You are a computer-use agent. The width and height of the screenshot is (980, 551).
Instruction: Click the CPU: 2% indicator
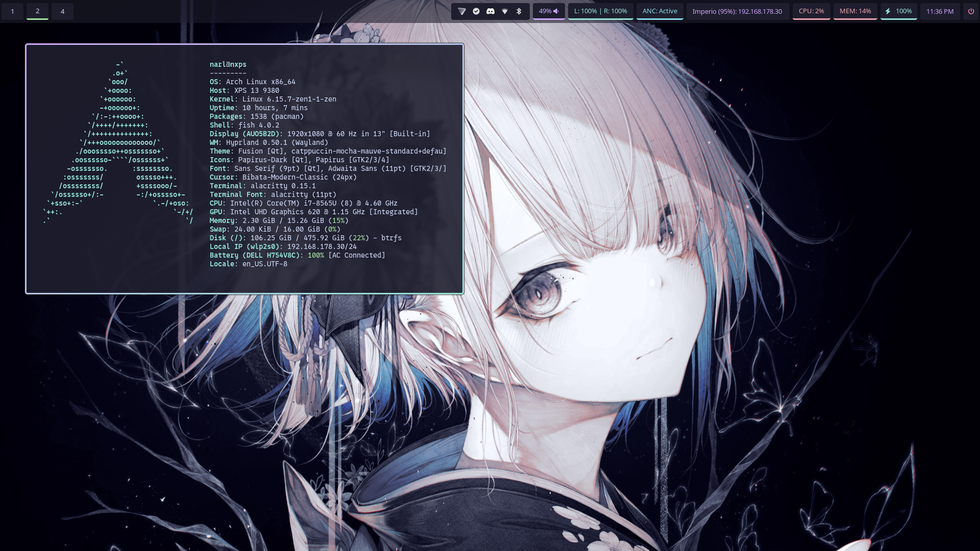811,11
